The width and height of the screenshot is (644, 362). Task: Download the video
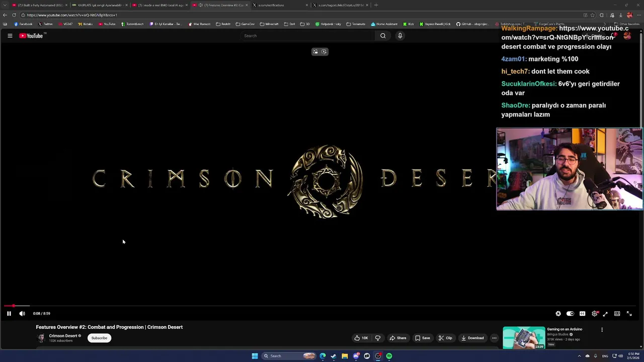pos(472,338)
